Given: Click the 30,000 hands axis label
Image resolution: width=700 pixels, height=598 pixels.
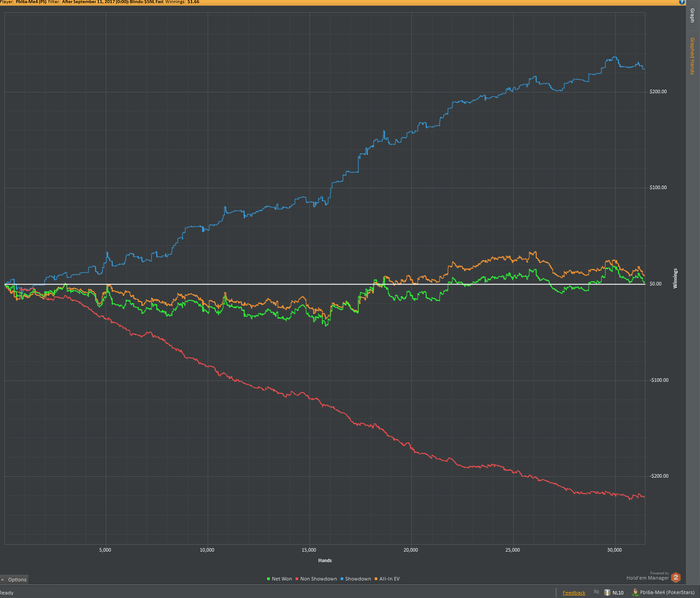Looking at the screenshot, I should (x=615, y=550).
